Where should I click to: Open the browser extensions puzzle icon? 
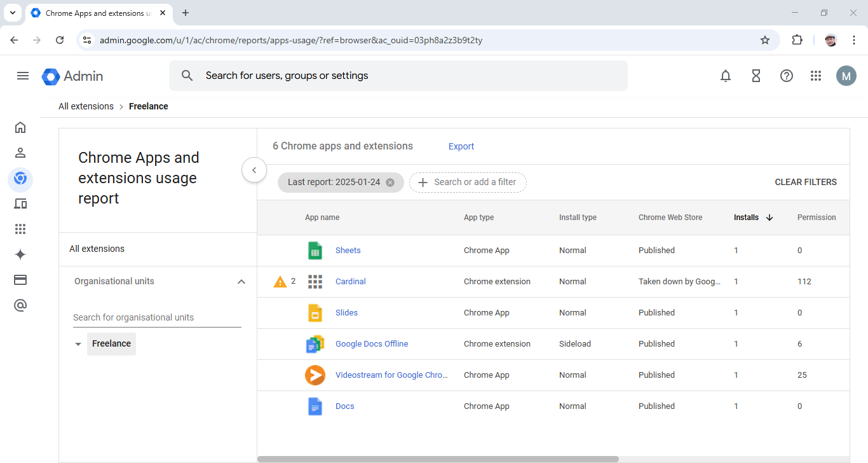797,40
